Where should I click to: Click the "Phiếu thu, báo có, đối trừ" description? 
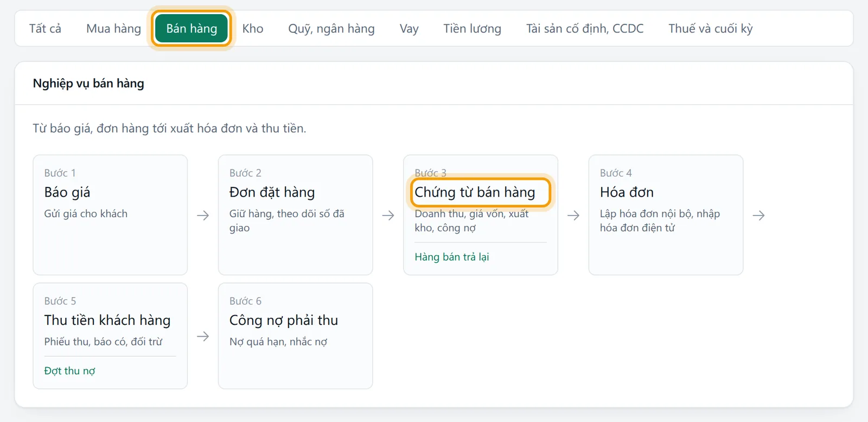103,342
